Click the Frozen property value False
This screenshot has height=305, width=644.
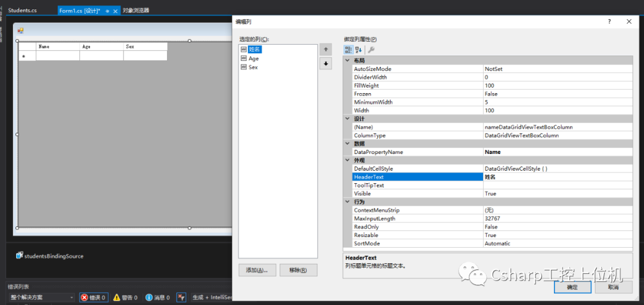click(x=558, y=94)
